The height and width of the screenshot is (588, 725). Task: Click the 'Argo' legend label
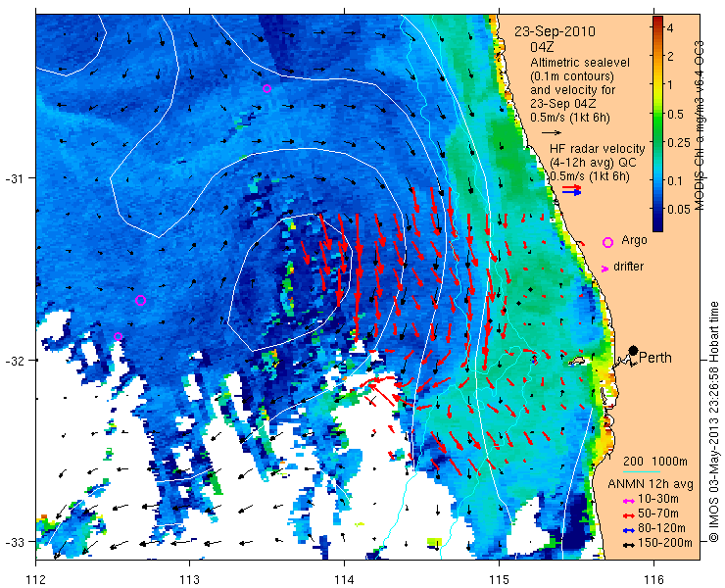(634, 240)
